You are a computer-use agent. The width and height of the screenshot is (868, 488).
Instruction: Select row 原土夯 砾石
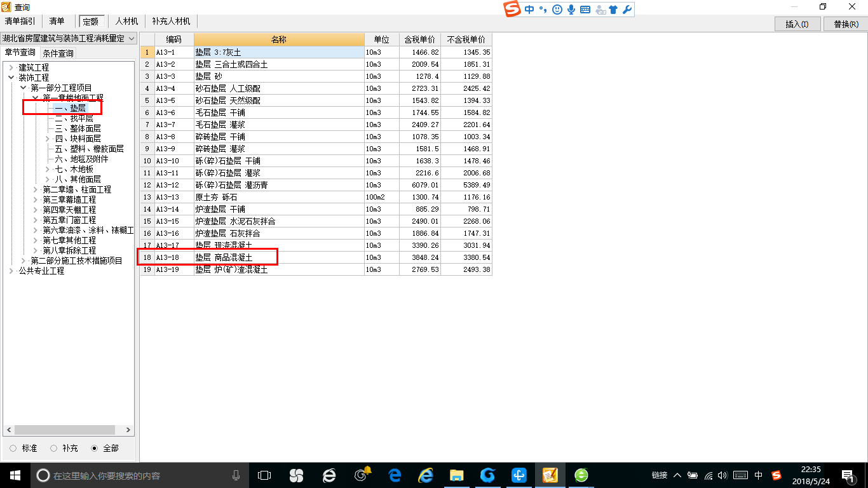316,197
